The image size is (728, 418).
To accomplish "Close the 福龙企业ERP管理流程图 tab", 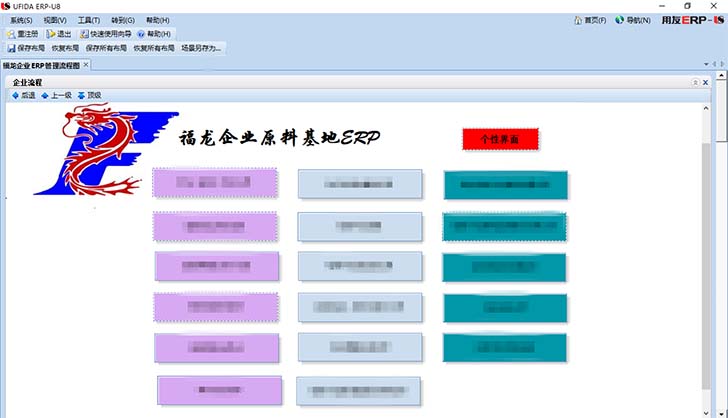I will click(86, 65).
